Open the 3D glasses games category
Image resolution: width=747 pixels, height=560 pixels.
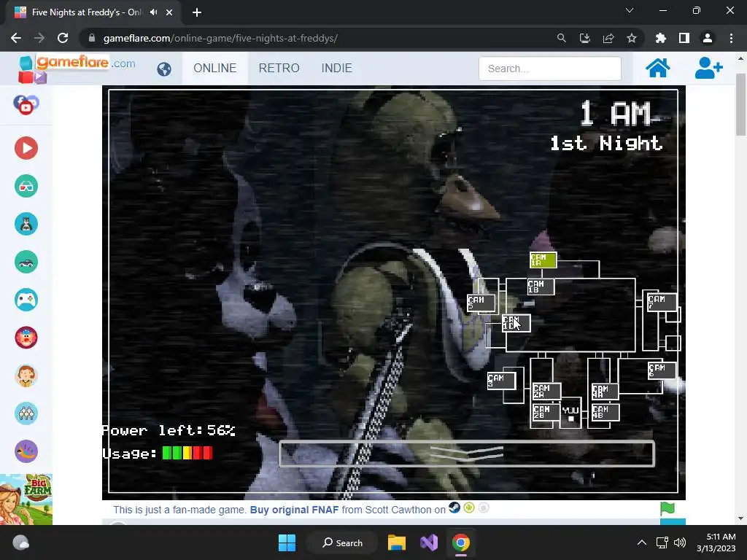pyautogui.click(x=26, y=186)
